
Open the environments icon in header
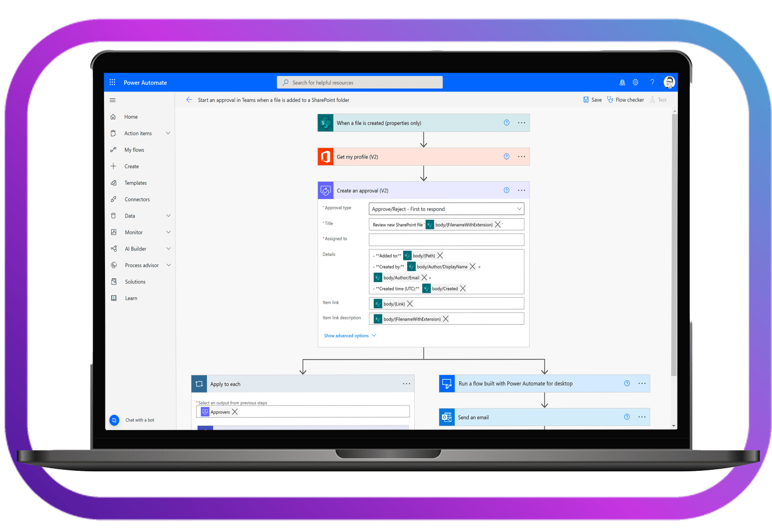(622, 82)
